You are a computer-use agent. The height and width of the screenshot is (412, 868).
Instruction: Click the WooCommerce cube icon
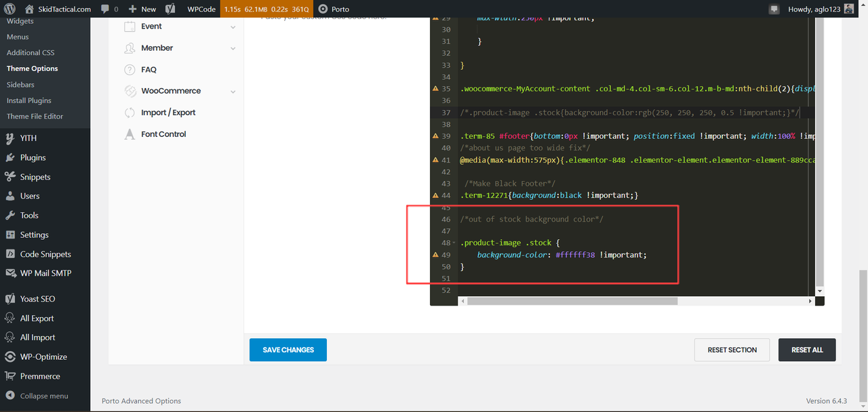[x=130, y=91]
